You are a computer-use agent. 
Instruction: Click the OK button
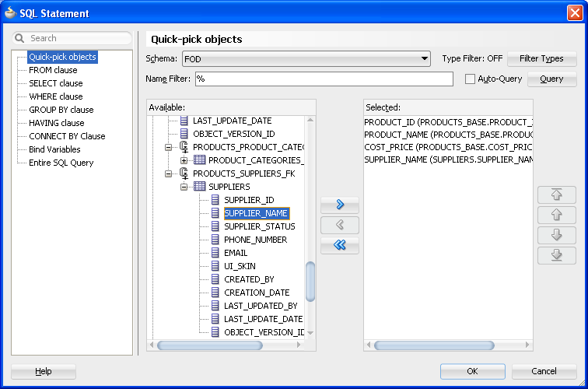(x=473, y=371)
